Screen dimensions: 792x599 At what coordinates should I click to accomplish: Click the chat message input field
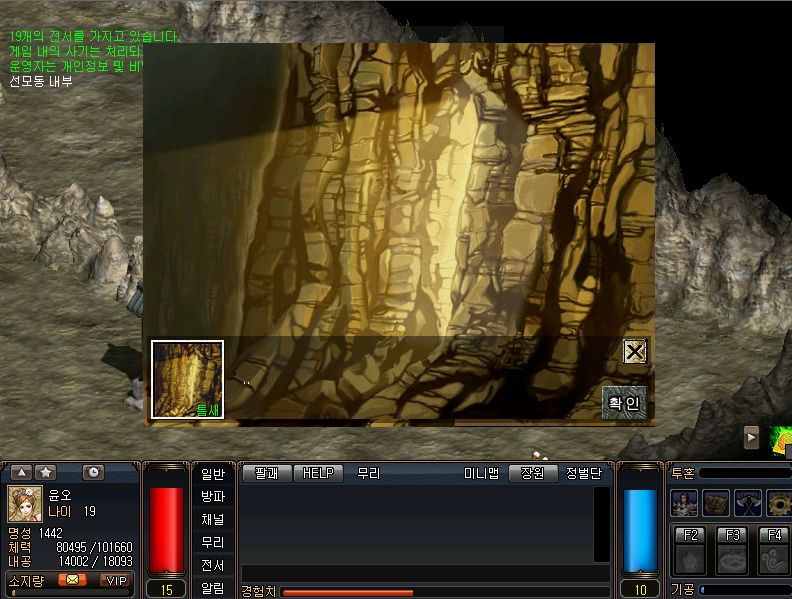(x=425, y=573)
